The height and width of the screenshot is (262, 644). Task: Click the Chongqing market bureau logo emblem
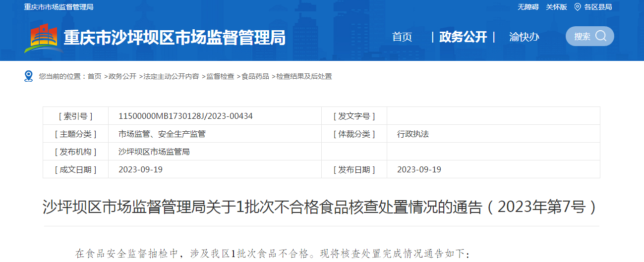[43, 38]
